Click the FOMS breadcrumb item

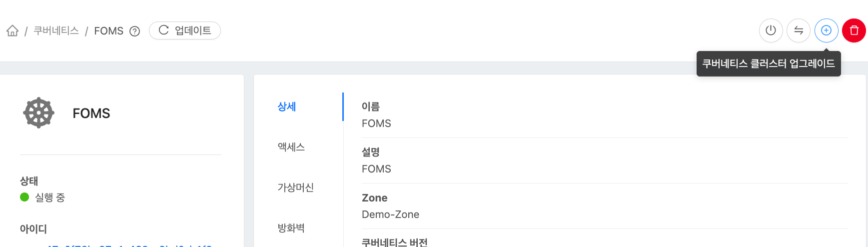[x=108, y=31]
